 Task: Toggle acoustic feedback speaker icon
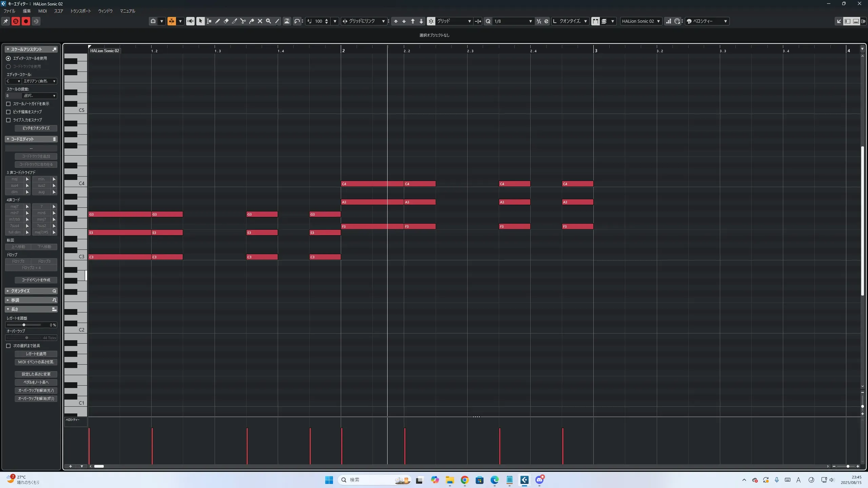pos(190,21)
